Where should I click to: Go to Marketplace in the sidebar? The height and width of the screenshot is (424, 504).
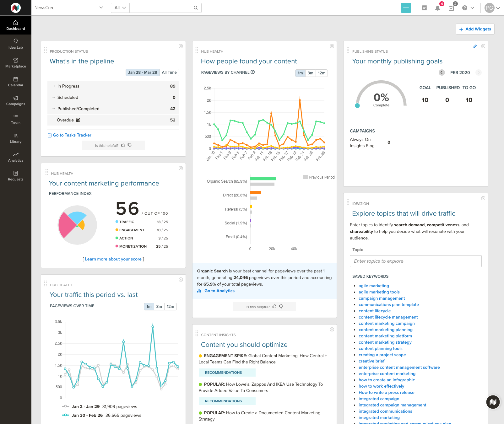16,63
